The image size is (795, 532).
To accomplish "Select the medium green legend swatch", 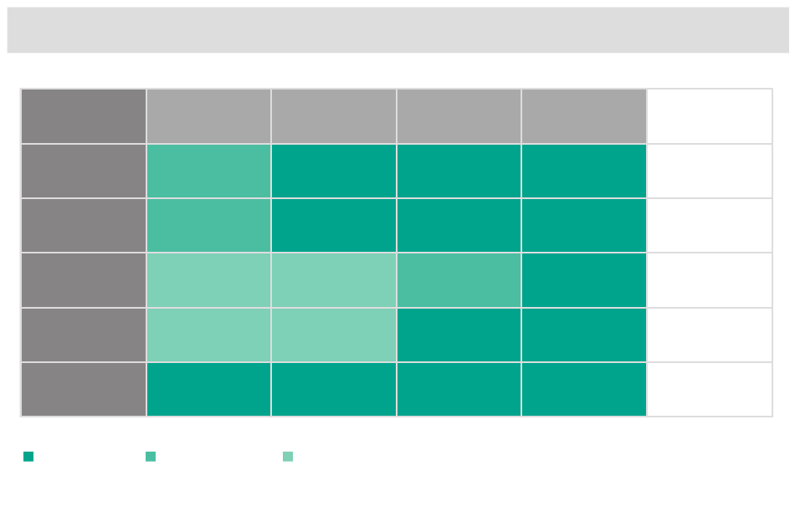I will click(x=151, y=457).
